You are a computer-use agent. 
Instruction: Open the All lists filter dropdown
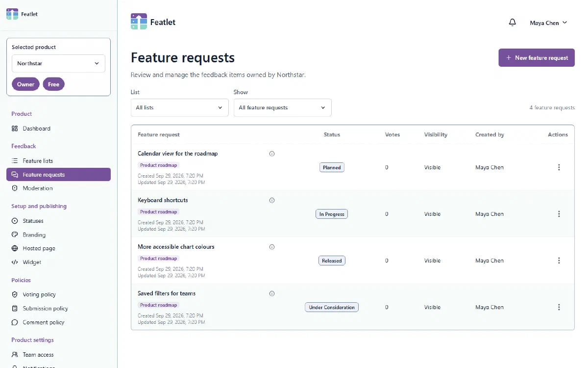coord(179,107)
